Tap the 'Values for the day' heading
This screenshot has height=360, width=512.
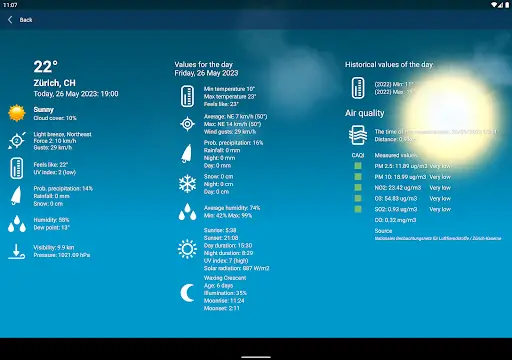click(x=204, y=64)
